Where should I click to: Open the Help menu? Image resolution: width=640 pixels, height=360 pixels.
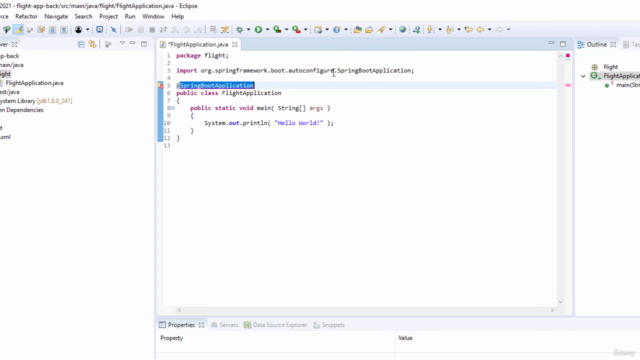pyautogui.click(x=177, y=16)
